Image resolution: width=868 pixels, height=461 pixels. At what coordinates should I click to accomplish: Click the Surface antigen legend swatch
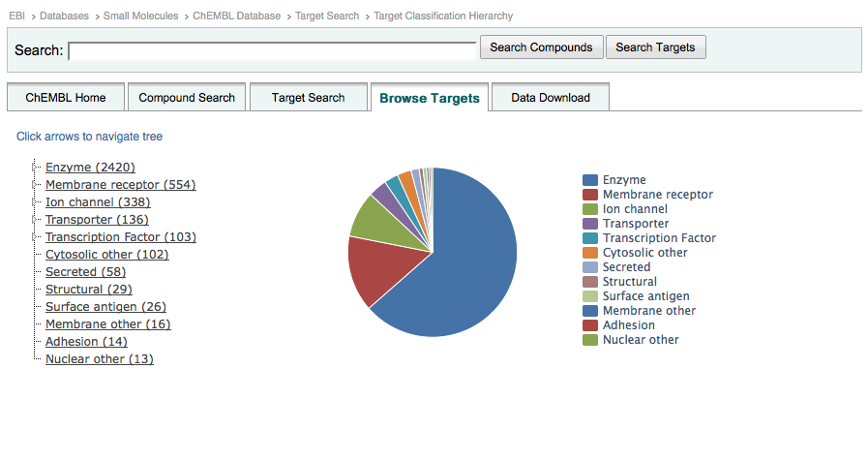pos(590,296)
